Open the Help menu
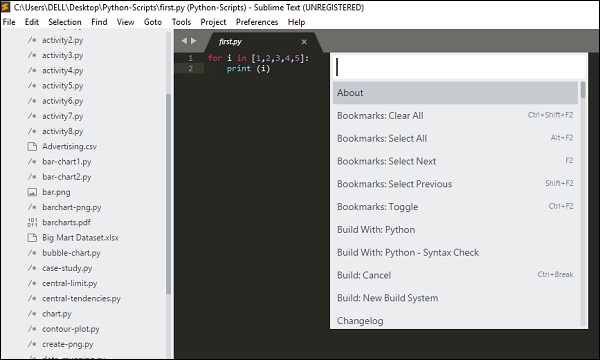This screenshot has width=600, height=360. point(297,22)
